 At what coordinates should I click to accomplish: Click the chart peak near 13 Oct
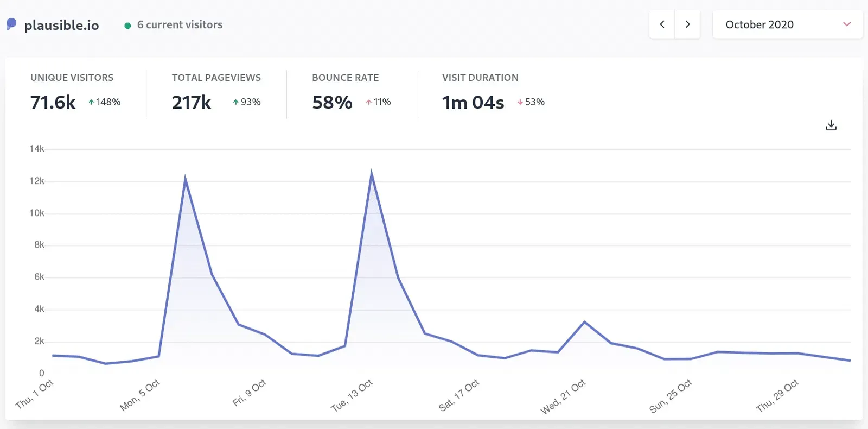[x=372, y=173]
